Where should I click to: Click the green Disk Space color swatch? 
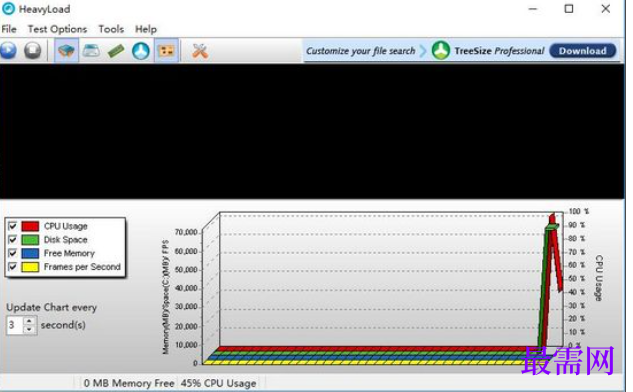[30, 239]
